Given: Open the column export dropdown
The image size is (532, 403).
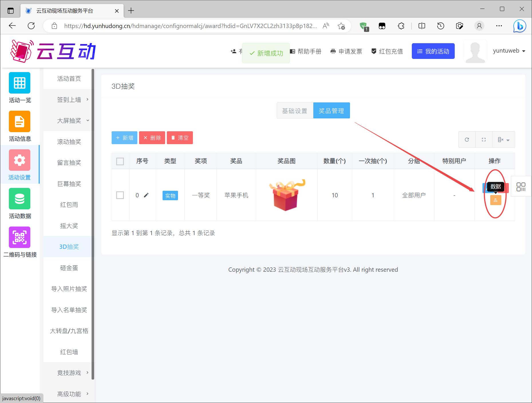Looking at the screenshot, I should click(503, 140).
